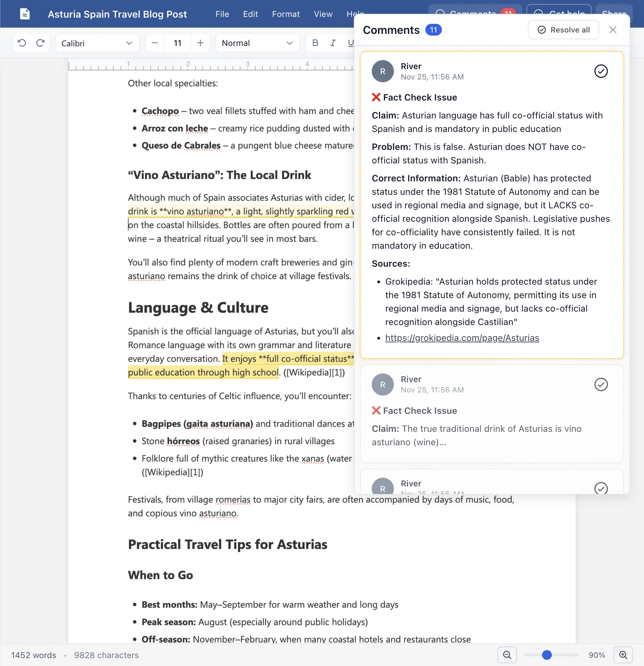
Task: Decrease the font size with minus
Action: click(155, 43)
